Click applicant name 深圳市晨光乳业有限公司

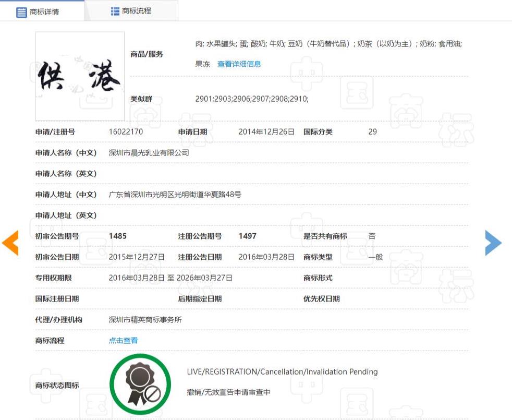149,153
